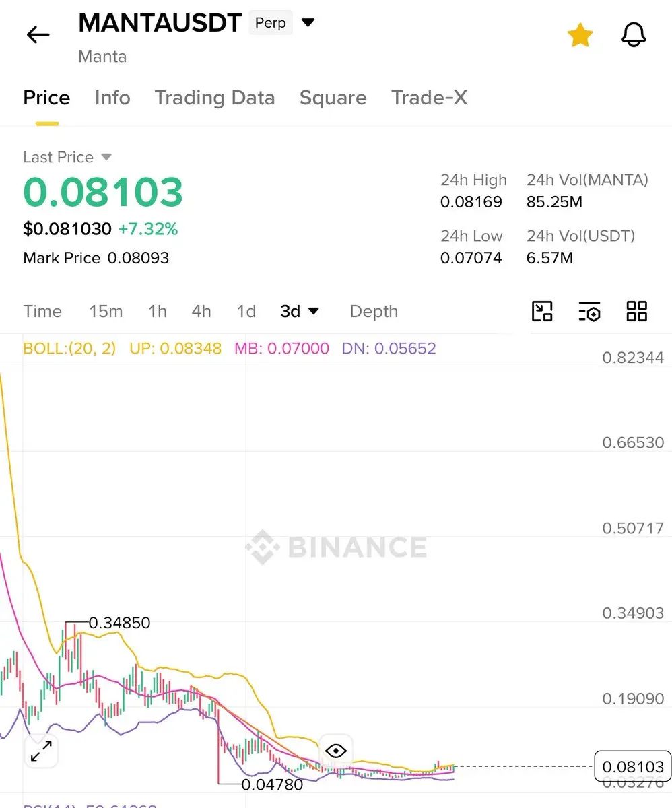
Task: Tap the Perp contract badge
Action: coord(270,23)
